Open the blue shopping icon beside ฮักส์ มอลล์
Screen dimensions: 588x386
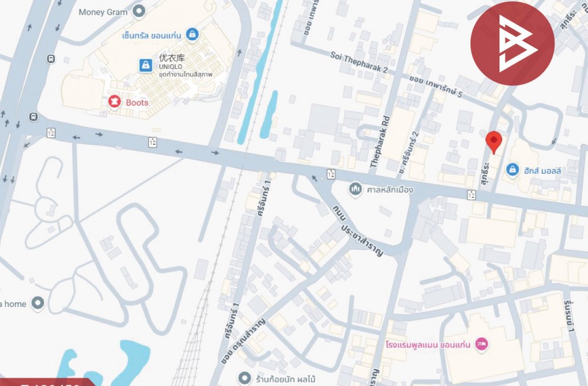point(512,169)
